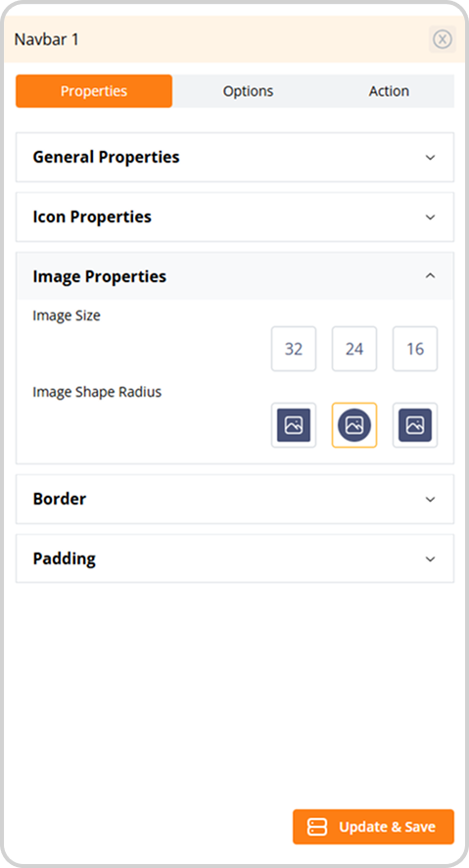Set image size to 24

pyautogui.click(x=354, y=349)
